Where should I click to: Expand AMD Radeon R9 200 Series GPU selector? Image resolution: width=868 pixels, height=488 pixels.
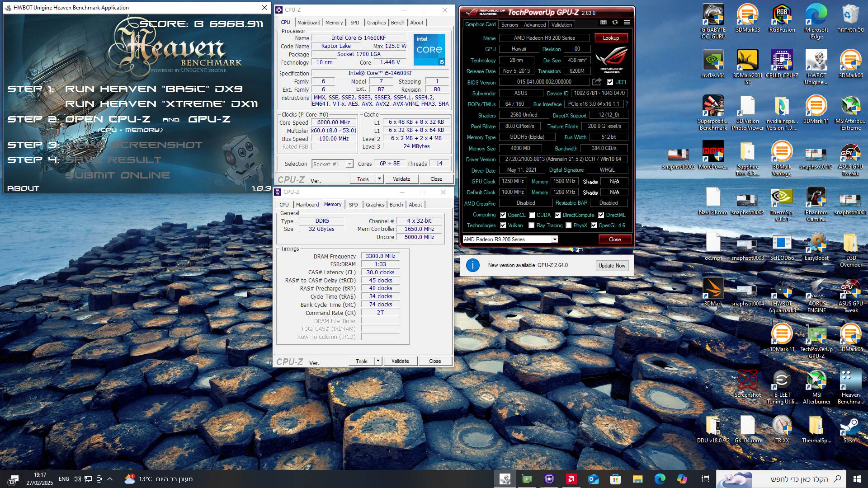point(554,239)
